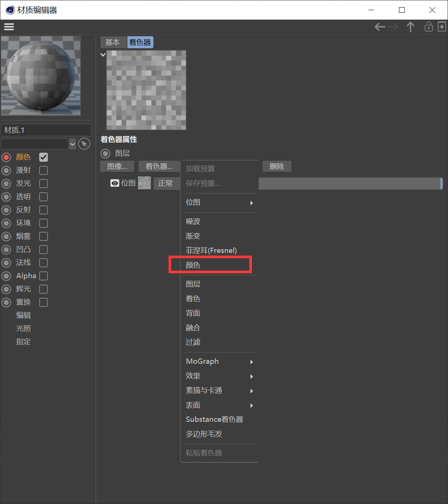
Task: Choose 渐变 from the shader menu
Action: (x=219, y=236)
